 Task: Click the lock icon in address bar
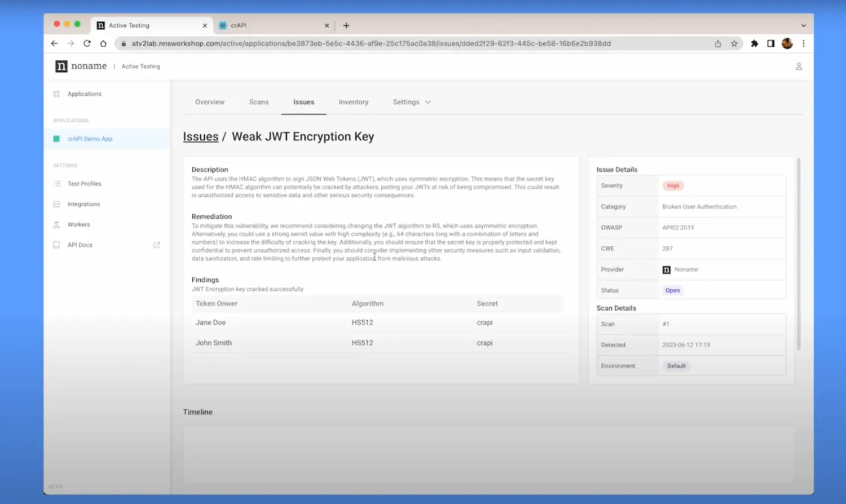click(x=124, y=43)
